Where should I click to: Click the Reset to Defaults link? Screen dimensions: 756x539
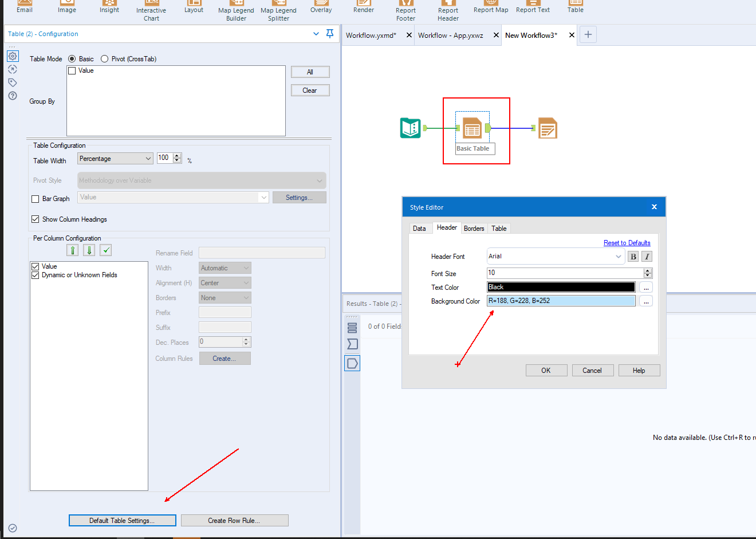coord(627,242)
